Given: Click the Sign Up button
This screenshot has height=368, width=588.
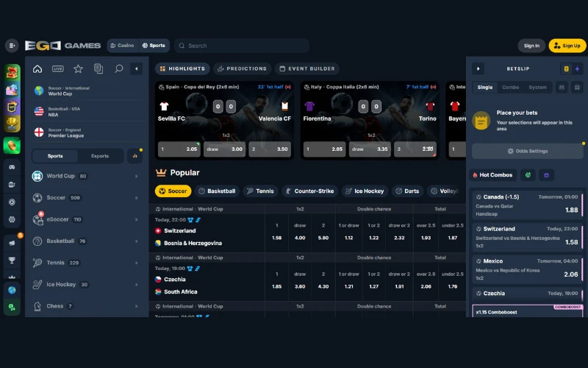Looking at the screenshot, I should (567, 46).
